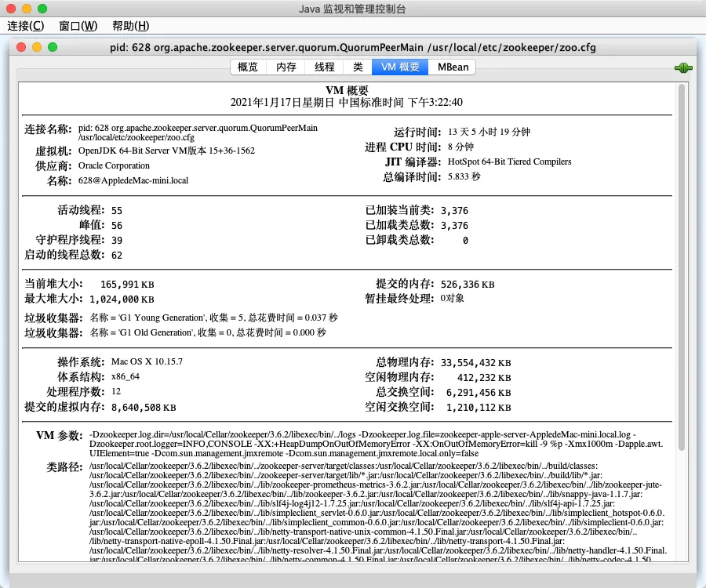Select the VM 概要 tab
The height and width of the screenshot is (588, 706).
400,67
